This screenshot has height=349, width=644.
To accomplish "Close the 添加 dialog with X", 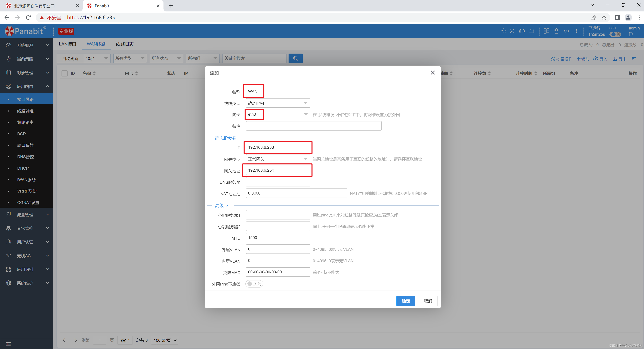I will [x=433, y=73].
